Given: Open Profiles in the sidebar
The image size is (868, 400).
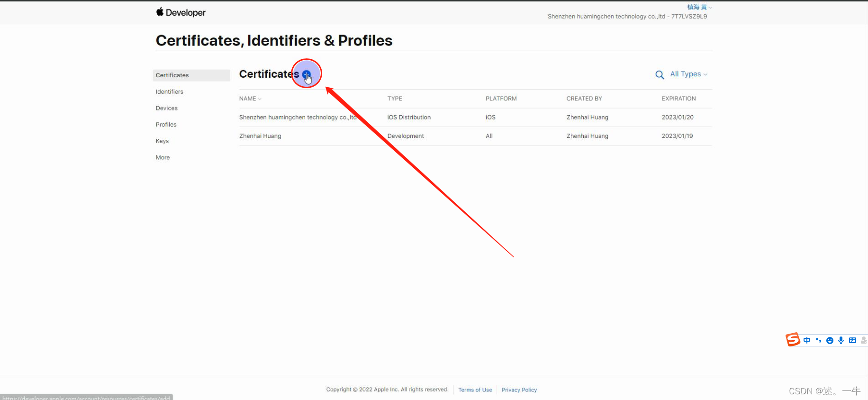Looking at the screenshot, I should click(166, 125).
